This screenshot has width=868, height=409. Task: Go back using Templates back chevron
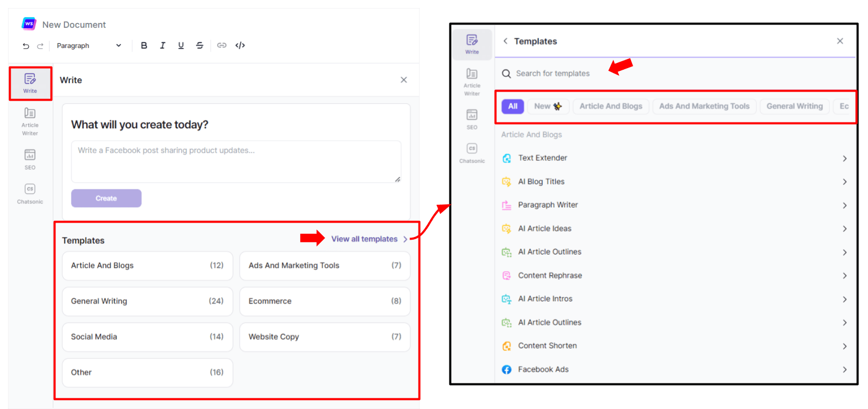click(505, 41)
